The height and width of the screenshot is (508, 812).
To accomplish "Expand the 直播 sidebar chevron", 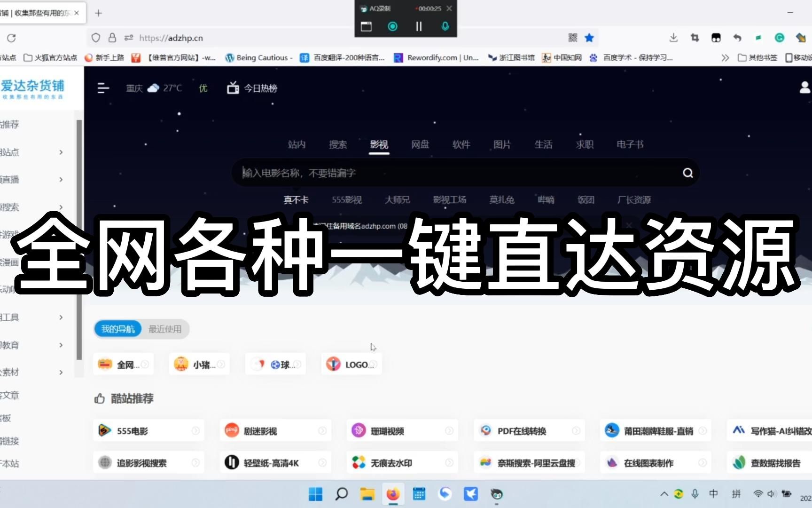I will [x=61, y=179].
